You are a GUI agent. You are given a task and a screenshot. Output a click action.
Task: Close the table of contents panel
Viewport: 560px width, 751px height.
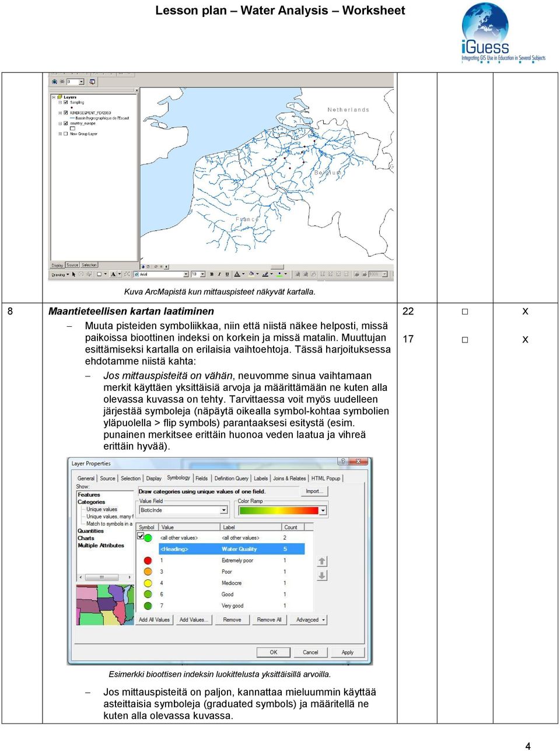(137, 90)
